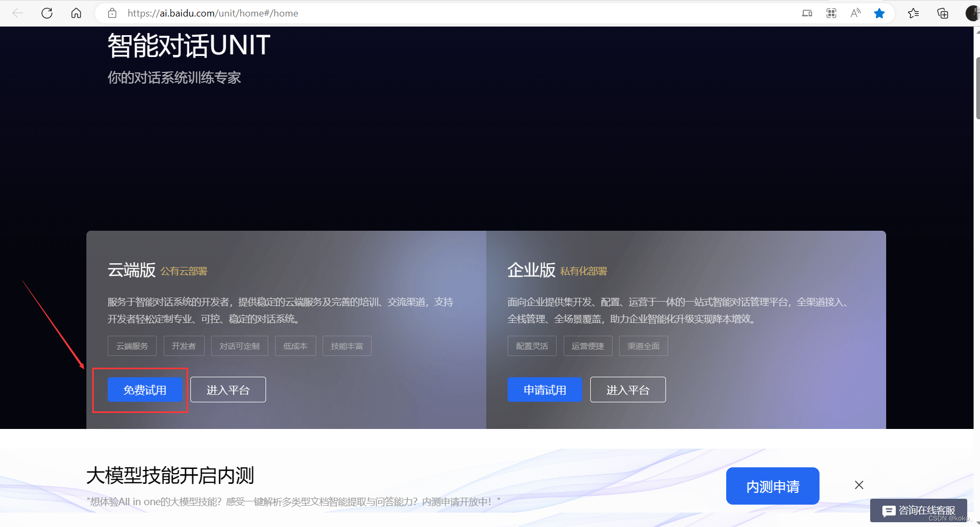Select the 渠道全面 tag

pyautogui.click(x=644, y=346)
